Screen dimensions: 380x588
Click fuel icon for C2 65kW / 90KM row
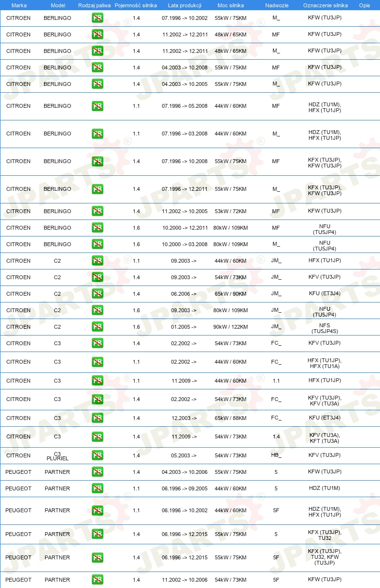(97, 294)
